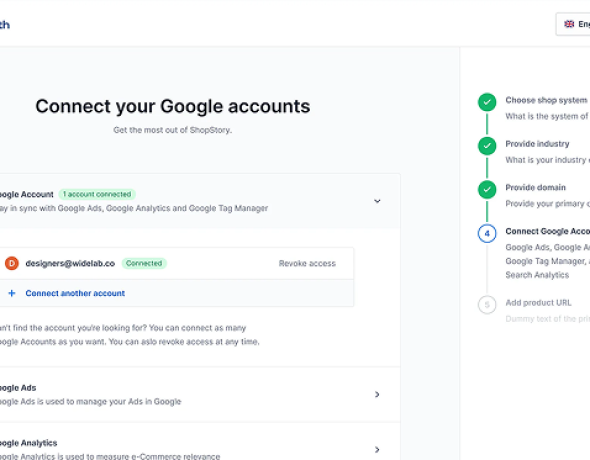Click the green checkmark for Provide industry step
Screen dimensions: 590x460
tap(487, 146)
